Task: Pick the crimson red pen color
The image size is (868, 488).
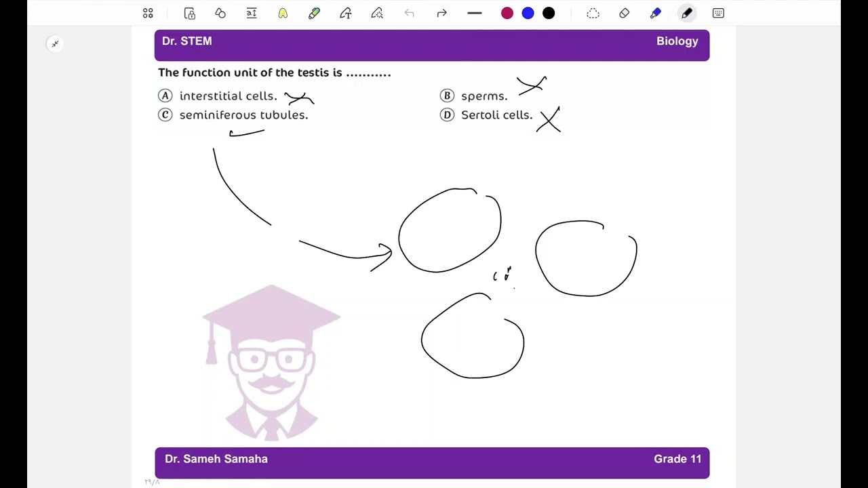Action: (507, 13)
